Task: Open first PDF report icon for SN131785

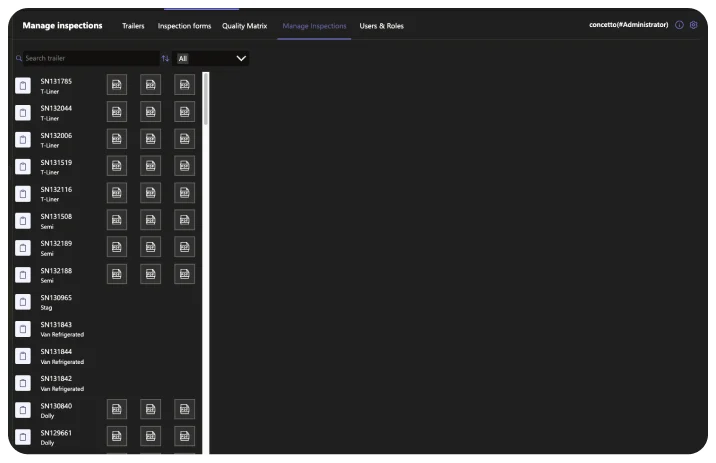Action: (x=116, y=84)
